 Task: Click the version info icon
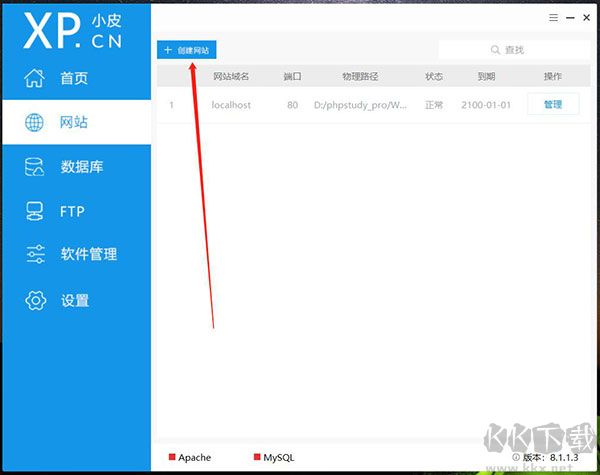point(516,457)
